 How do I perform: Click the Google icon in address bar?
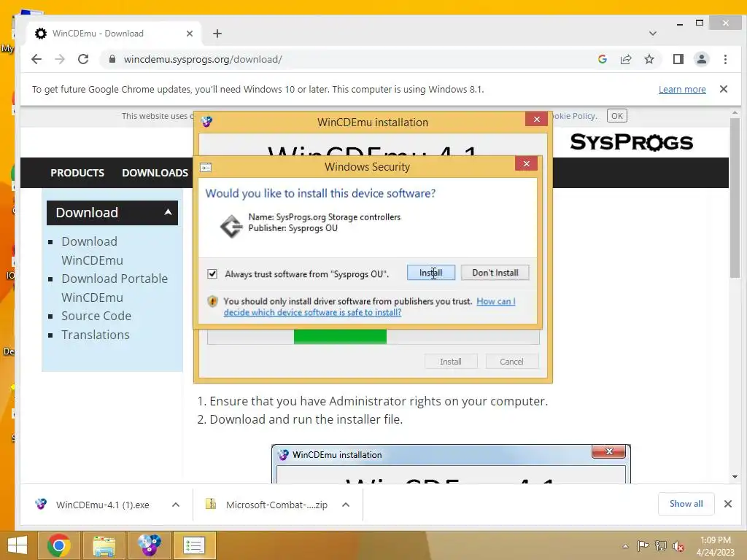[x=602, y=59]
